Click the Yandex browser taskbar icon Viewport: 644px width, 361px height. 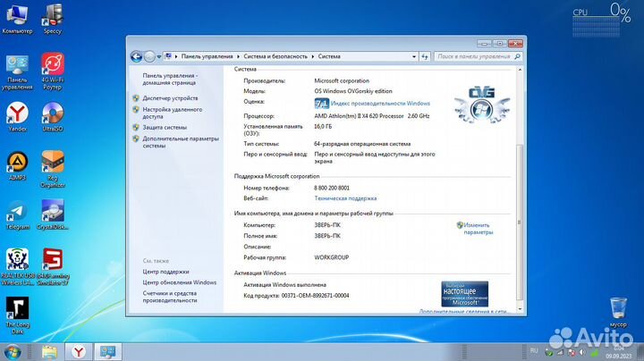click(x=79, y=351)
